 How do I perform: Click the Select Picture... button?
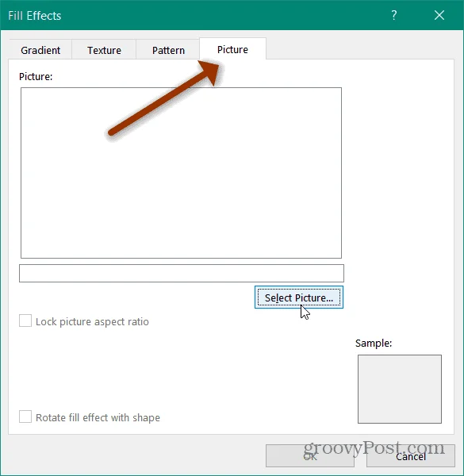pyautogui.click(x=299, y=297)
